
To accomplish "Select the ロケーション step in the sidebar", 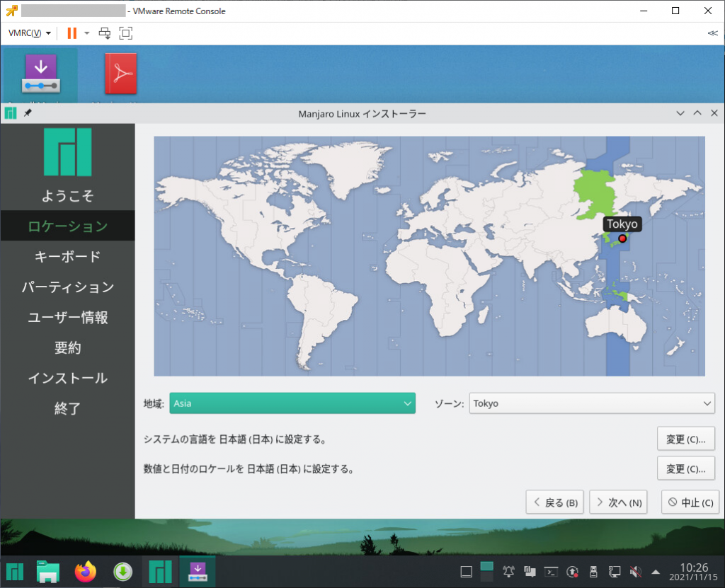I will (x=67, y=226).
